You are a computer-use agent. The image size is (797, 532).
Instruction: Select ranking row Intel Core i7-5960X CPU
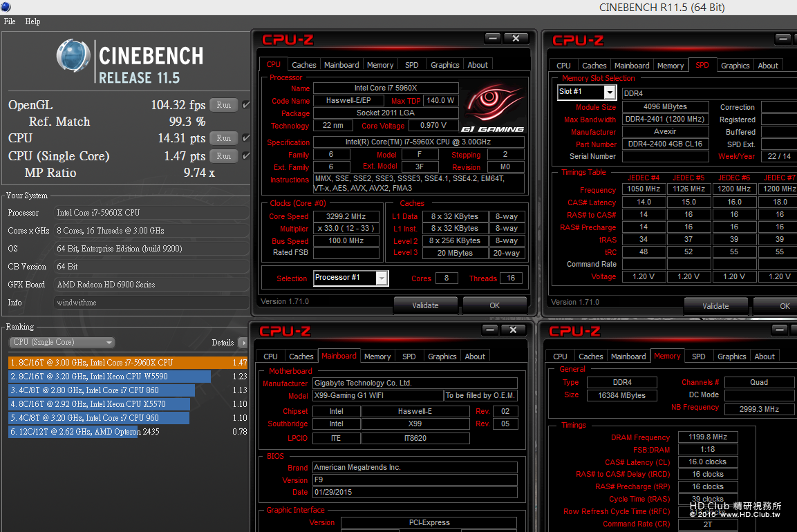point(128,363)
